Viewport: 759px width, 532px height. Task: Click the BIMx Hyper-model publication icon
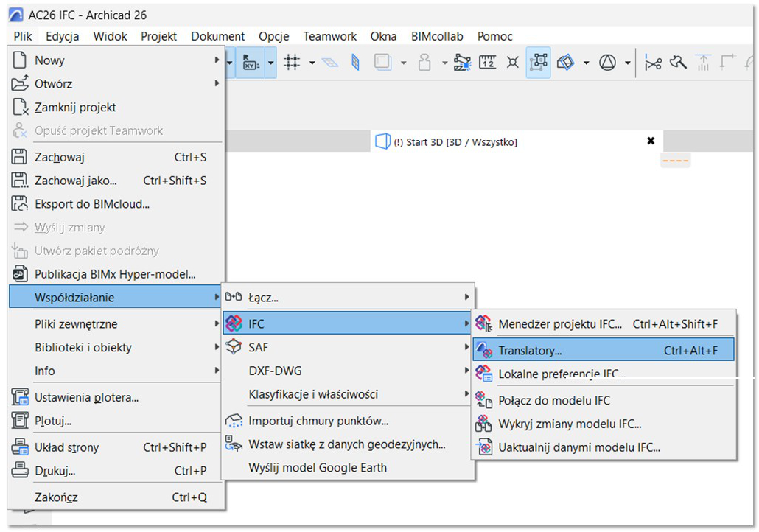19,274
